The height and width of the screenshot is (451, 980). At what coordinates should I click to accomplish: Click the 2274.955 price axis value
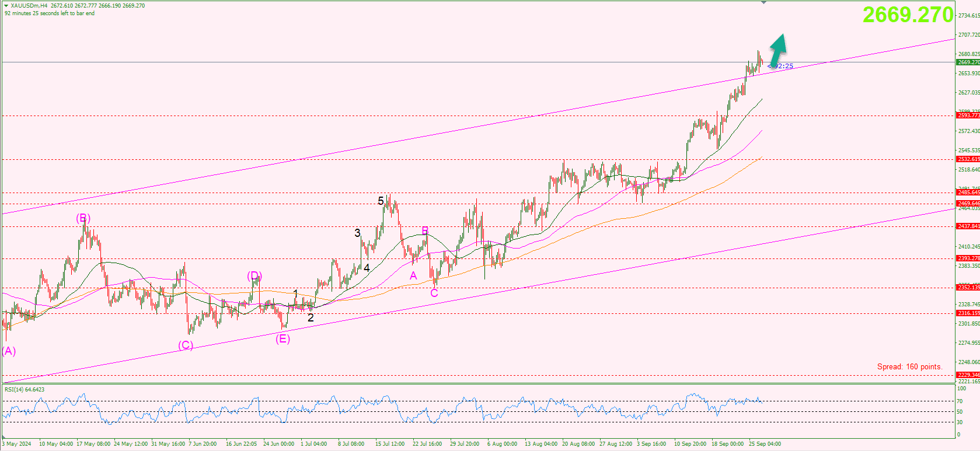pyautogui.click(x=969, y=343)
